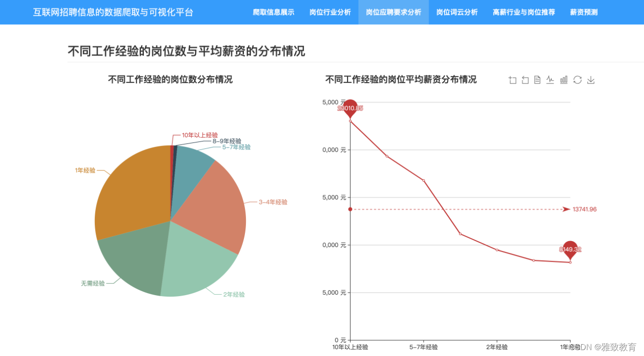Viewport: 644px width, 356px height.
Task: Click the chart title 不同工作经验的岗位平均薪资分布情况
Action: point(401,80)
